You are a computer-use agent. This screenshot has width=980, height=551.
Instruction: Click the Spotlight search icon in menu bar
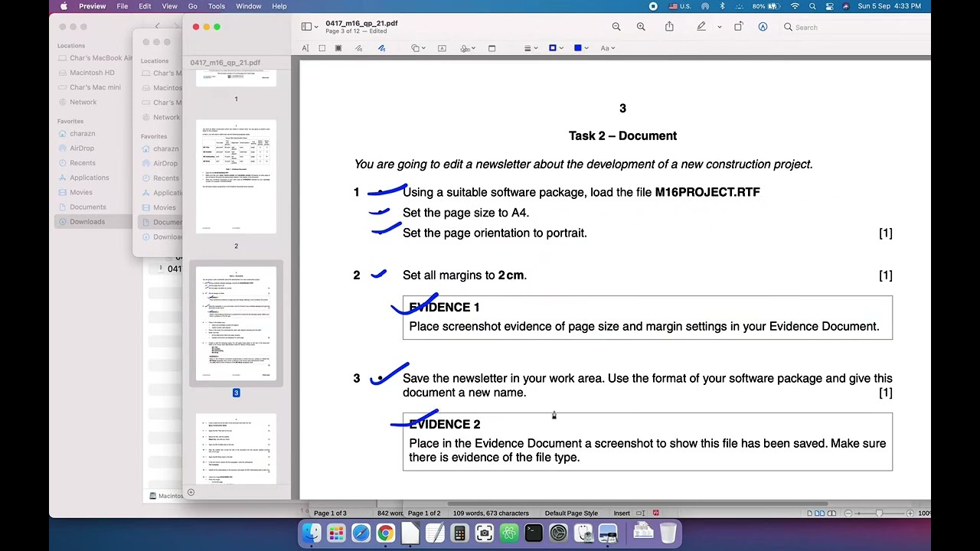[812, 6]
